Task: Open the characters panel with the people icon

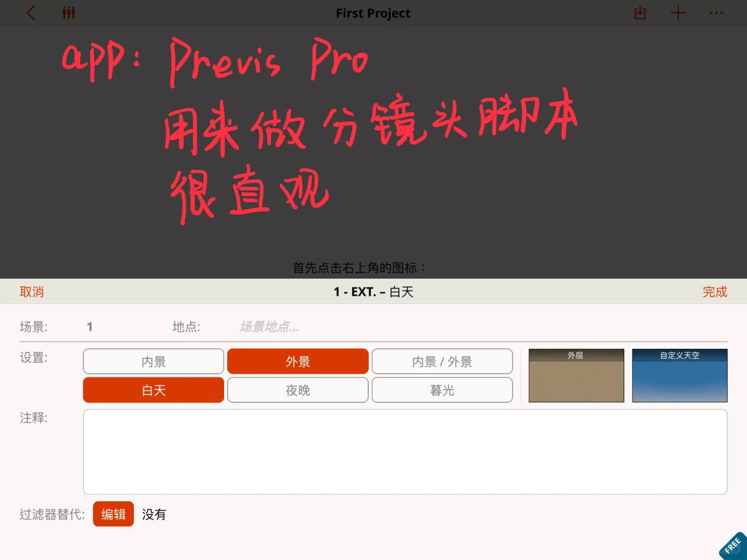Action: click(69, 13)
